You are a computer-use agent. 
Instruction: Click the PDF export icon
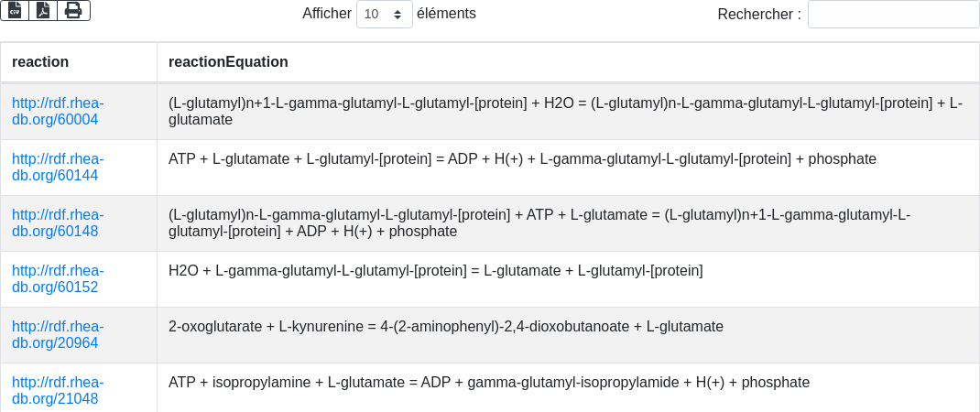point(43,10)
